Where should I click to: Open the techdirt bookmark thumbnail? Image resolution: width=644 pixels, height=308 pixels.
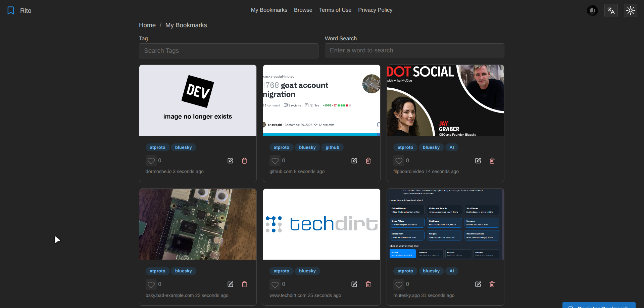tap(321, 224)
